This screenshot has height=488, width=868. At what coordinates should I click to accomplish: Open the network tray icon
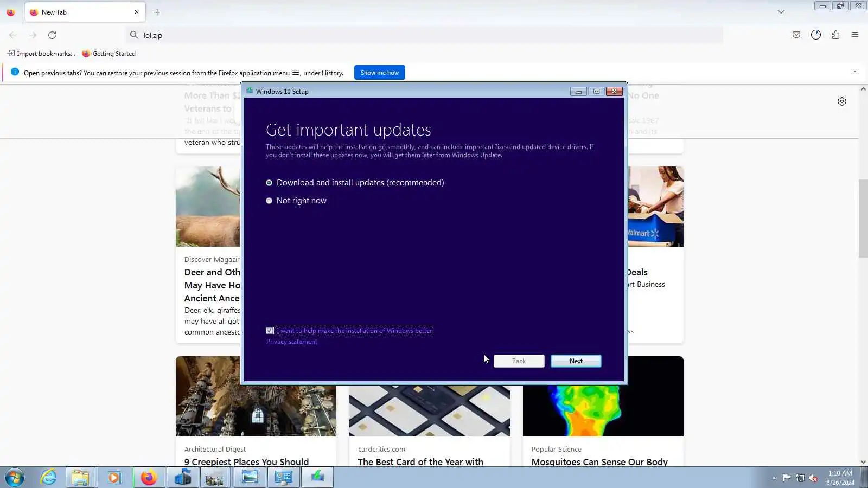pyautogui.click(x=800, y=478)
